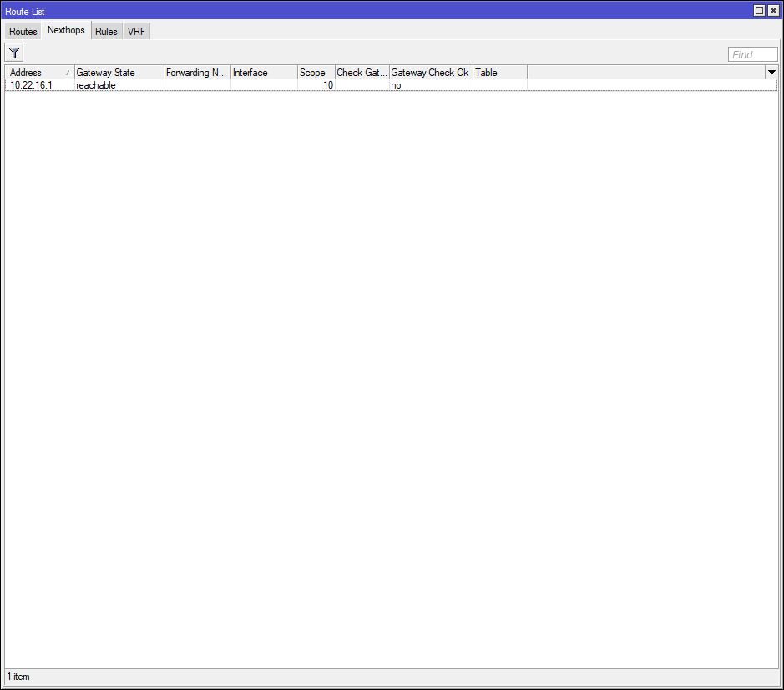The width and height of the screenshot is (784, 690).
Task: Open the filter funnel icon
Action: tap(14, 53)
